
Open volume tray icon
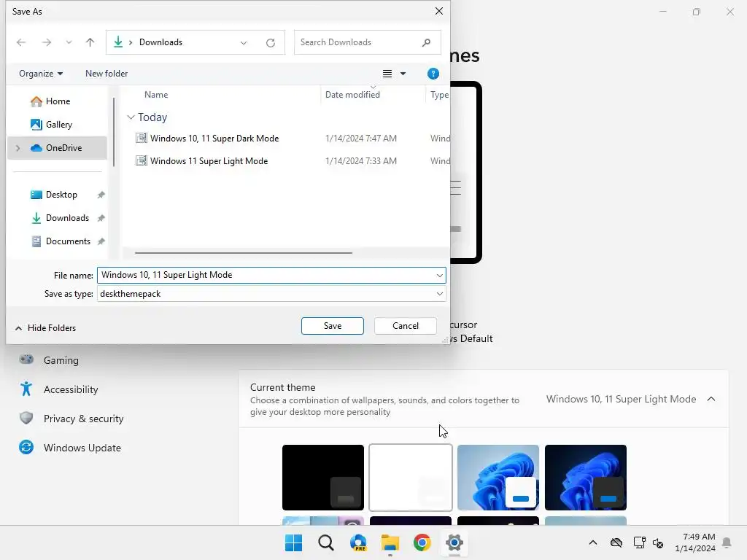(x=658, y=542)
